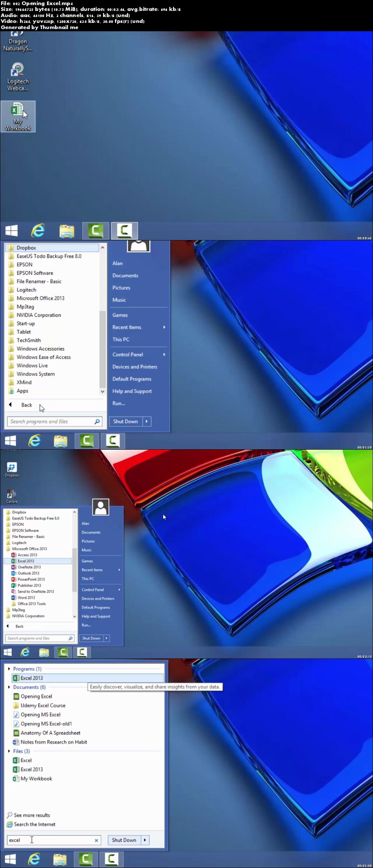Open the Shut Down options arrow in the 00:02:15 frame
This screenshot has width=373, height=868.
[x=106, y=638]
